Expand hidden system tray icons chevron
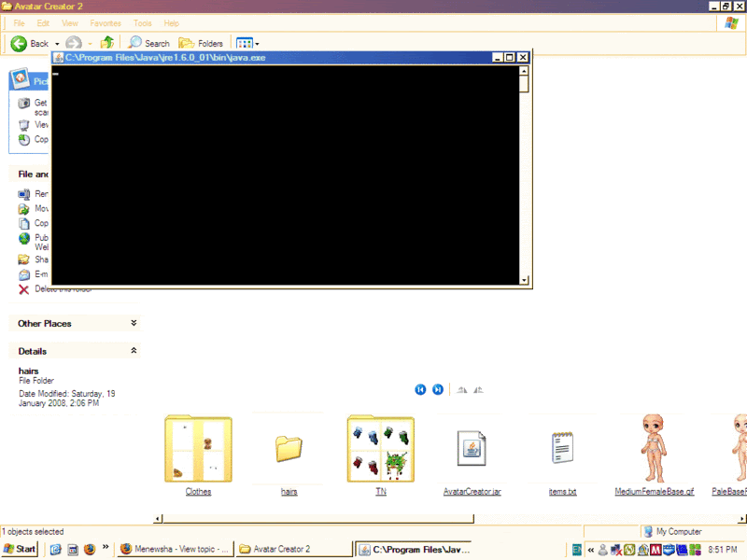The width and height of the screenshot is (747, 560). click(x=591, y=550)
